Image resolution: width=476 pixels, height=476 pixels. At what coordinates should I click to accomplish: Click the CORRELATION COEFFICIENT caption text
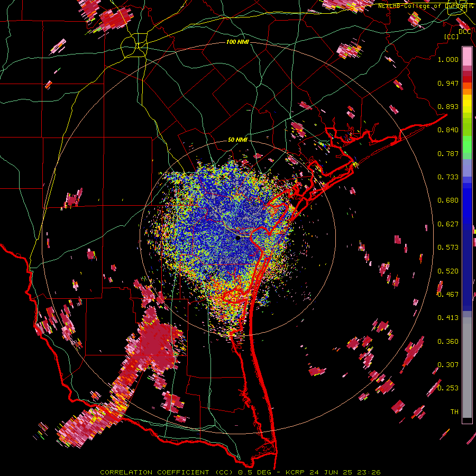tap(154, 472)
